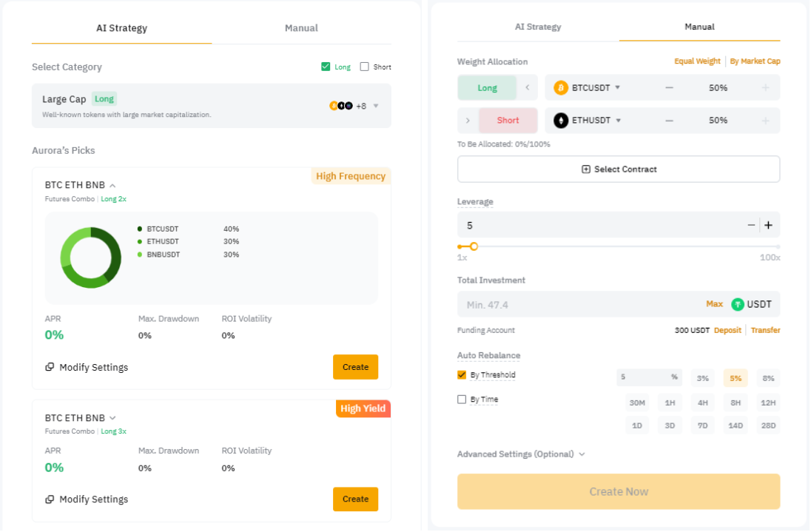Click the leverage minus stepper icon

tap(751, 226)
